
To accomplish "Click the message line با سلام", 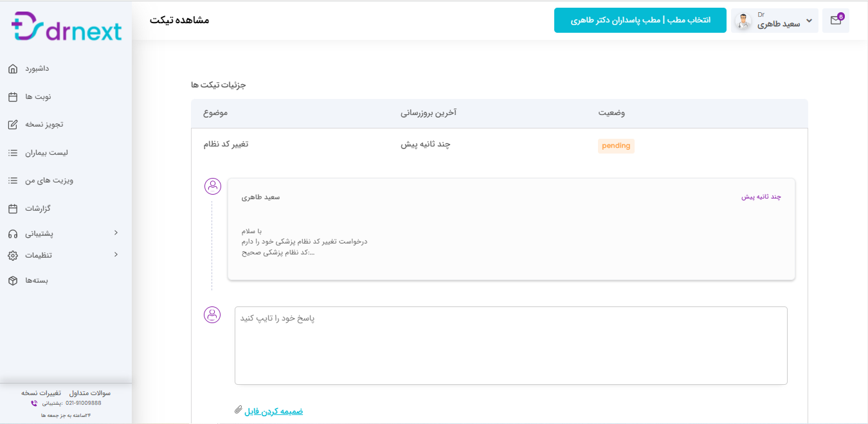I will [x=251, y=231].
